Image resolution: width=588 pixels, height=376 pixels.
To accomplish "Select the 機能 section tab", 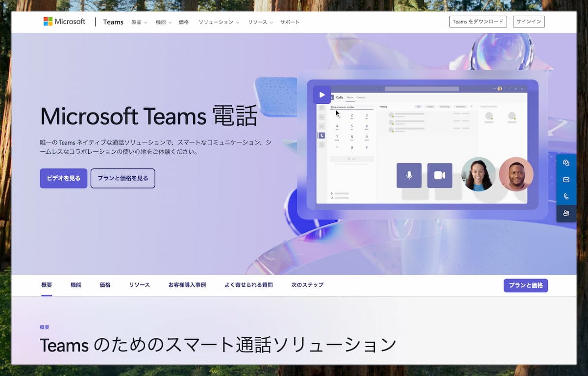I will coord(76,285).
